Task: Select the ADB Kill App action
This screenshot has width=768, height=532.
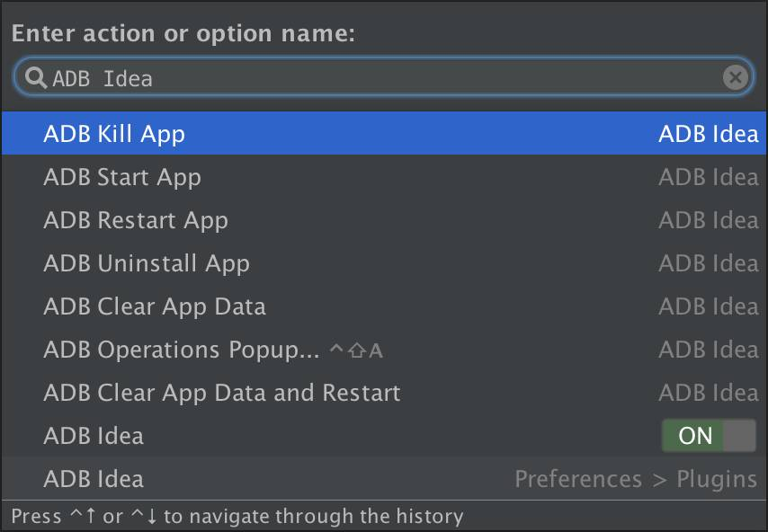Action: click(114, 134)
